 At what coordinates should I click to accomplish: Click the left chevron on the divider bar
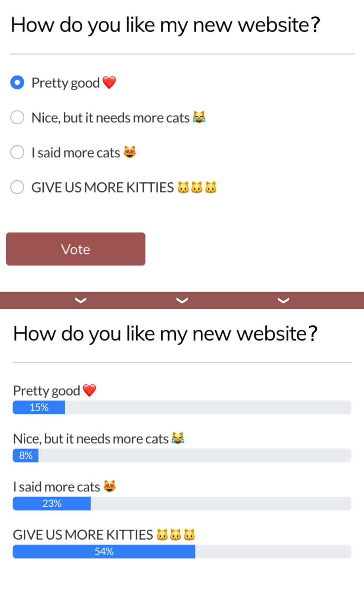tap(81, 300)
